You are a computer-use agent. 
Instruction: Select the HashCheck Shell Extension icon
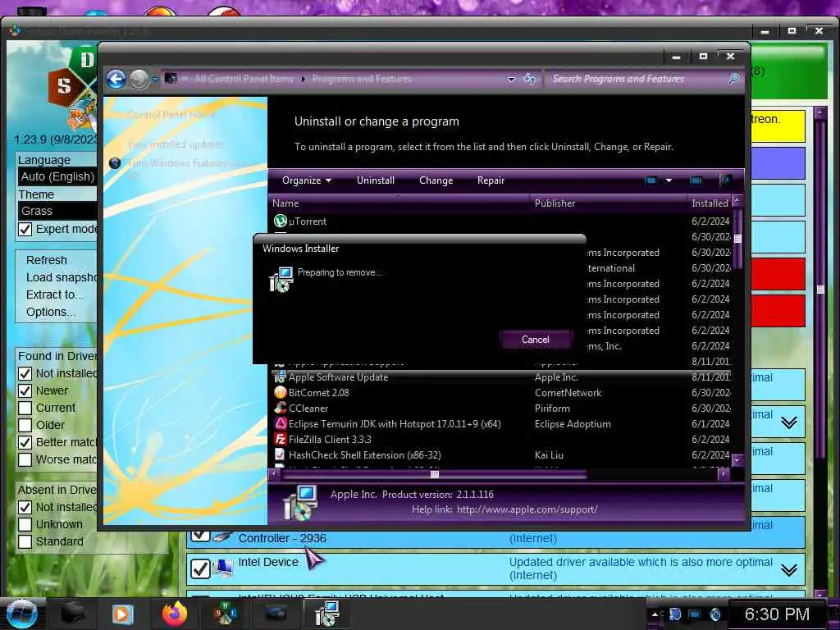tap(281, 454)
